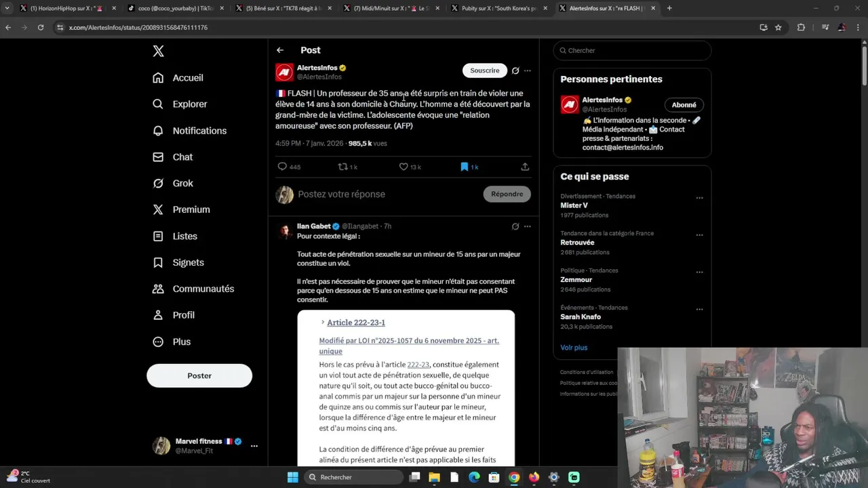The image size is (868, 488).
Task: Open more options for Sarah Knafo trend
Action: 699,310
